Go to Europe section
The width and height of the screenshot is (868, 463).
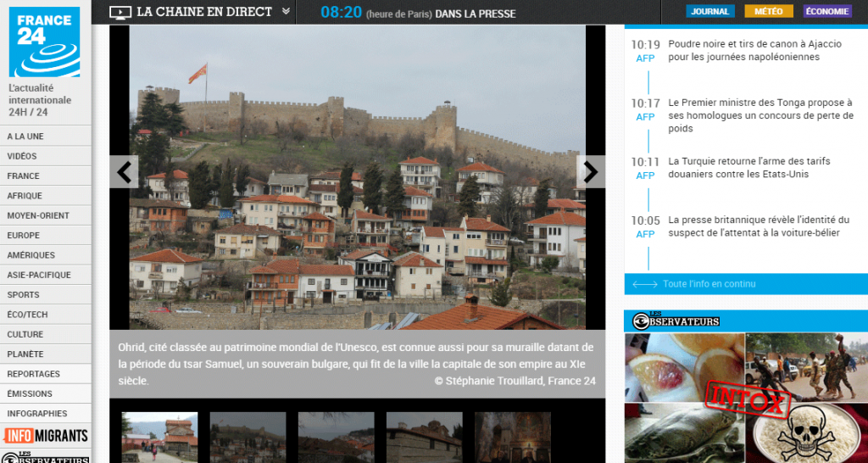click(46, 236)
